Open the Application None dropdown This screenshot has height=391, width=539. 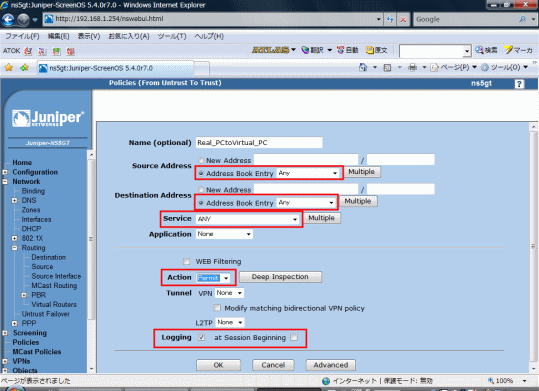(x=224, y=234)
